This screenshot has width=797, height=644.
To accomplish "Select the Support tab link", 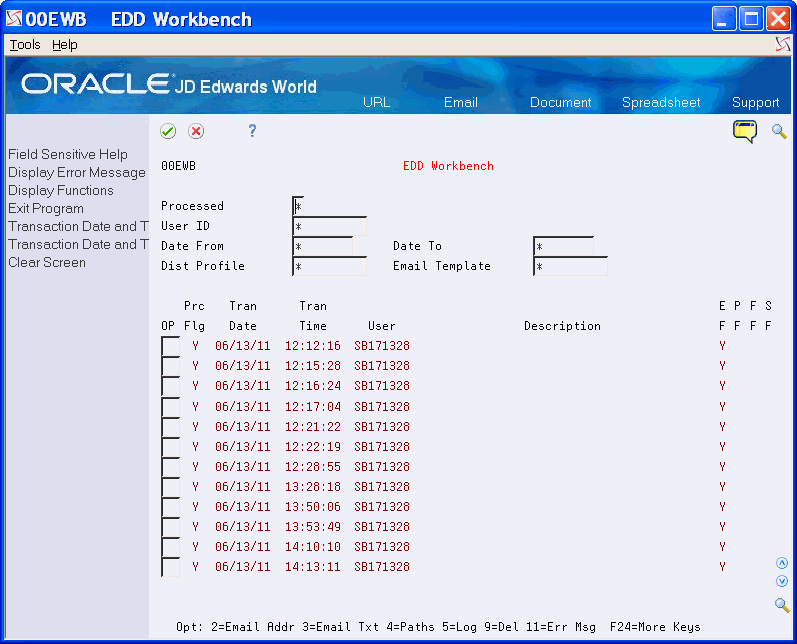I will click(755, 102).
